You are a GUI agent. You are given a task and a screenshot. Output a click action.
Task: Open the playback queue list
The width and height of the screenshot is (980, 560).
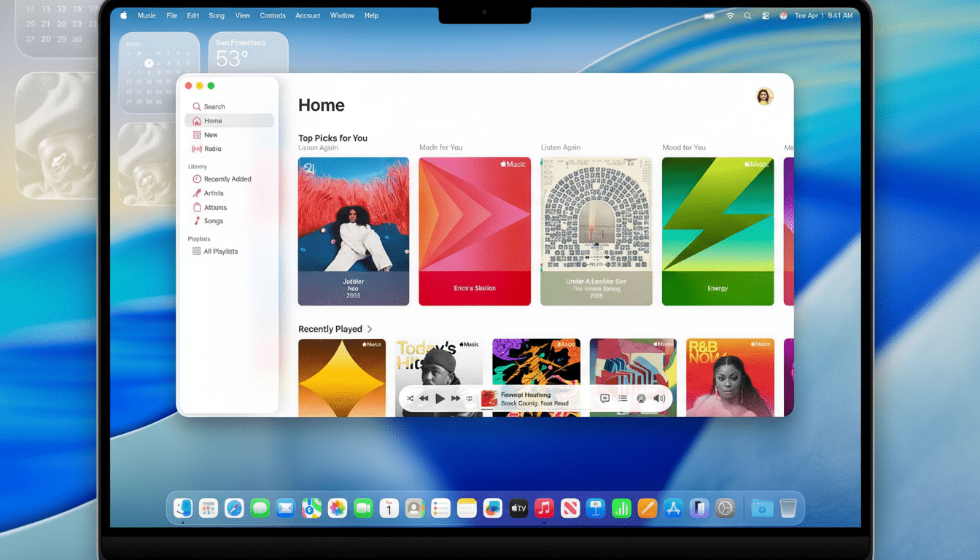click(x=623, y=398)
